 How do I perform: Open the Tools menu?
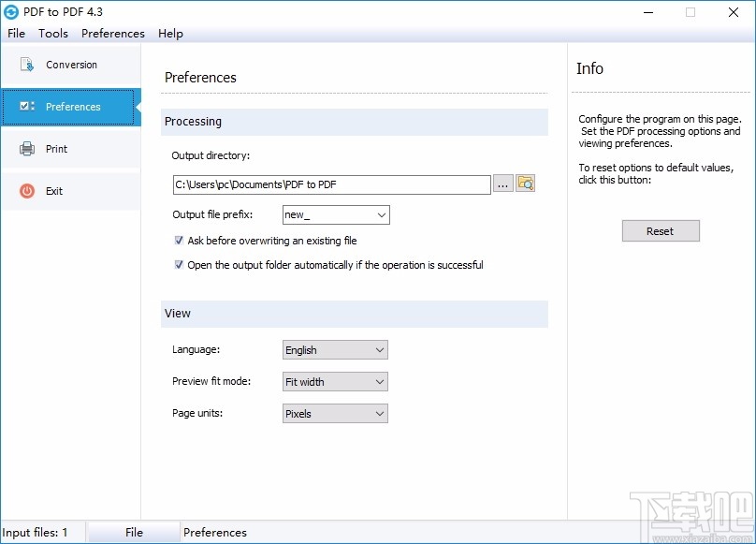point(53,34)
